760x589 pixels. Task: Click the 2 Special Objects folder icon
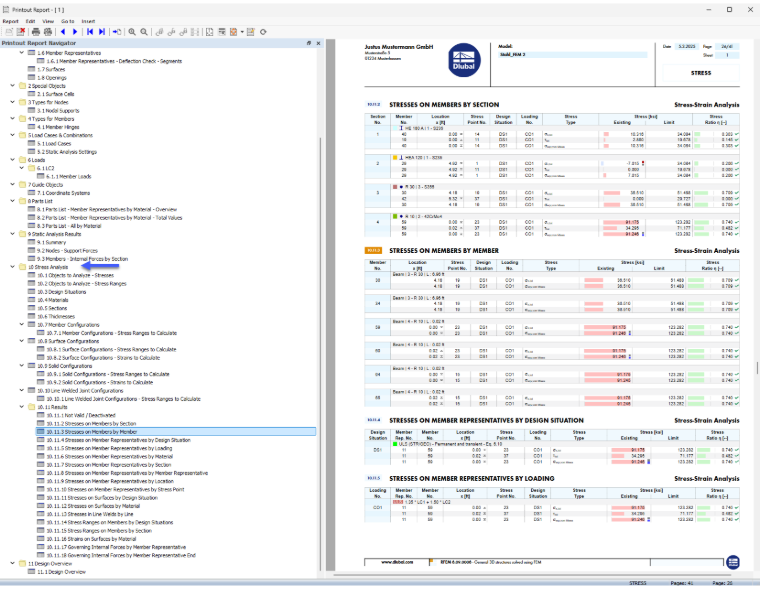click(22, 86)
